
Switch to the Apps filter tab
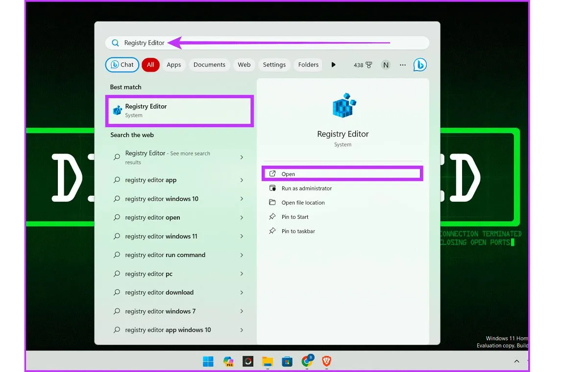point(173,65)
